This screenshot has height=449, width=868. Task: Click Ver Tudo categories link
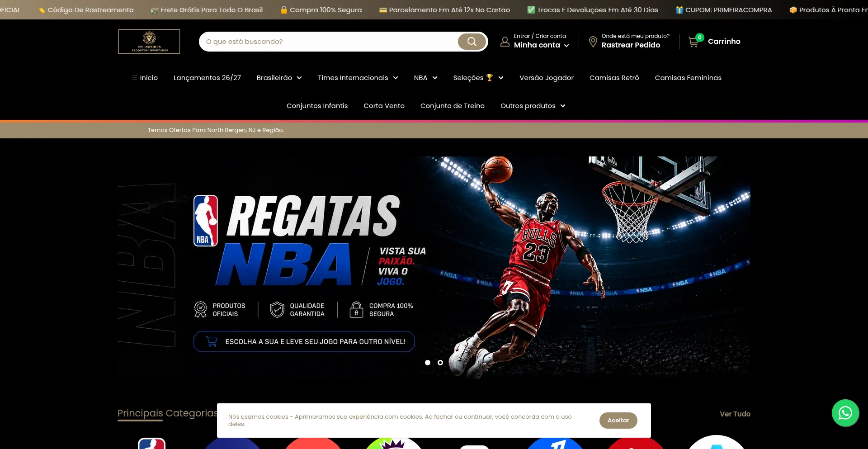(x=735, y=414)
